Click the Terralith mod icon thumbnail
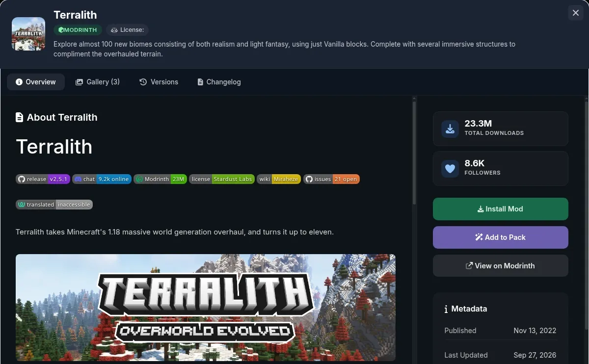 (x=28, y=34)
